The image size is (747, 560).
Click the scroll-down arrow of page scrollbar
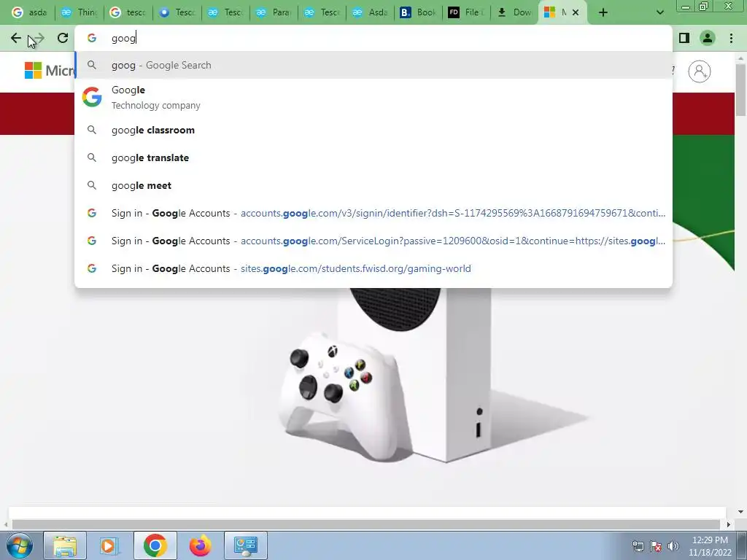(x=741, y=512)
